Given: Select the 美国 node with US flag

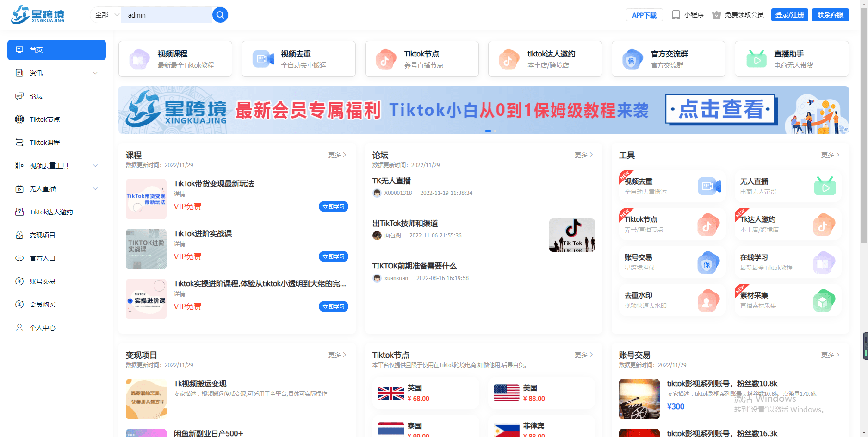Looking at the screenshot, I should click(x=541, y=393).
